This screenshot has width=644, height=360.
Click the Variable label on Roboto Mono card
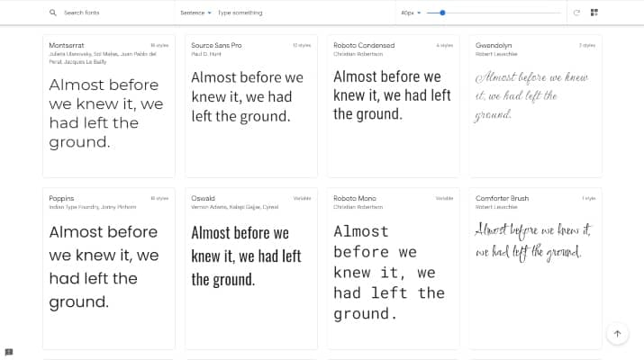pyautogui.click(x=444, y=198)
